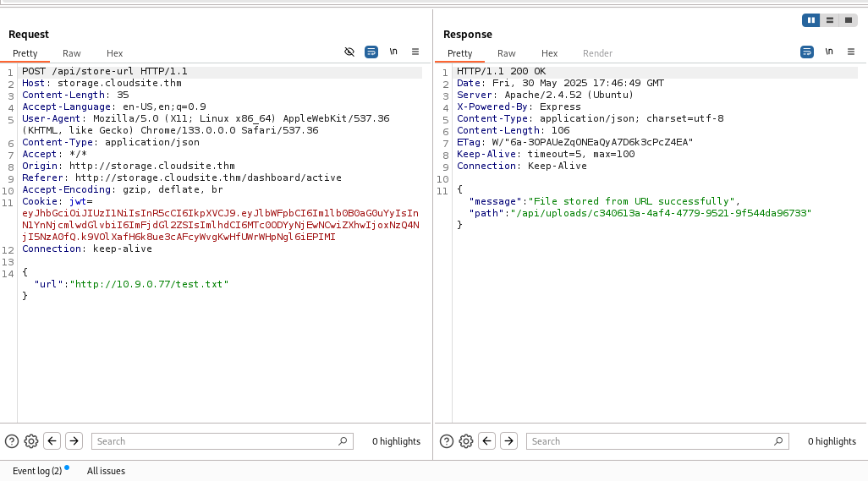Viewport: 868px width, 481px height.
Task: Toggle non-printable \n characters in Response
Action: tap(828, 52)
